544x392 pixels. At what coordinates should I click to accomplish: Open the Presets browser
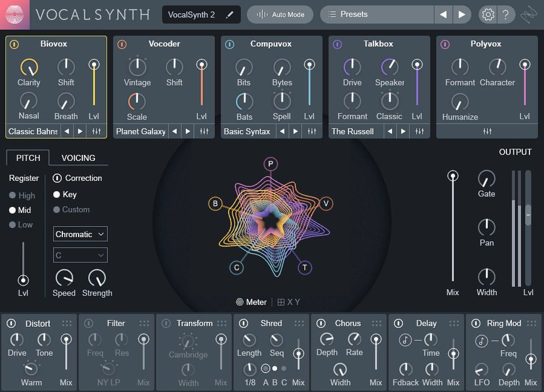point(377,14)
